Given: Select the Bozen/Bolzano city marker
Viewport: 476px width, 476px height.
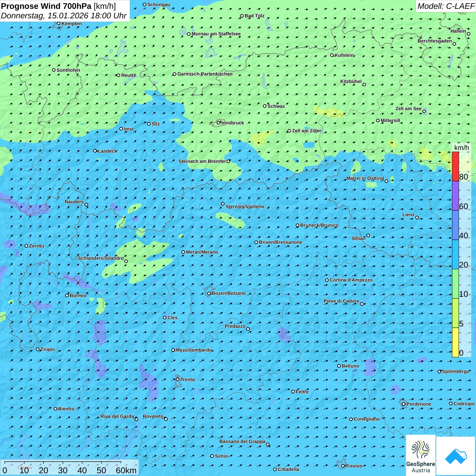Looking at the screenshot, I should coord(209,293).
